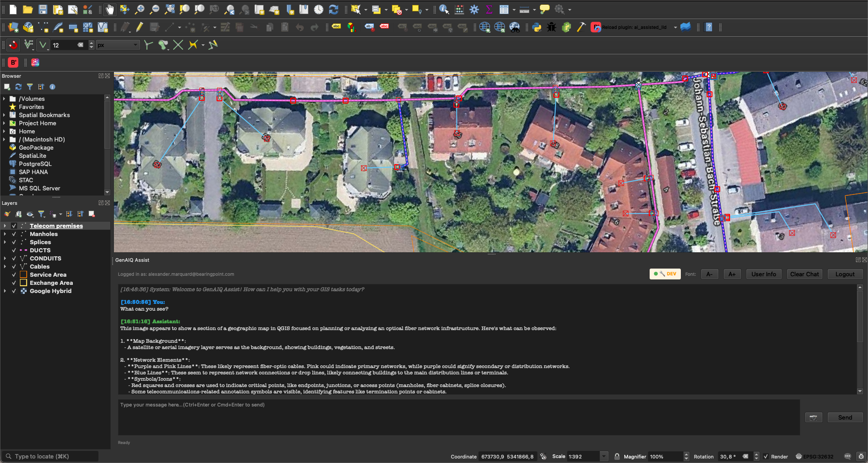The image size is (868, 463).
Task: Click the chat message input field
Action: coord(458,417)
